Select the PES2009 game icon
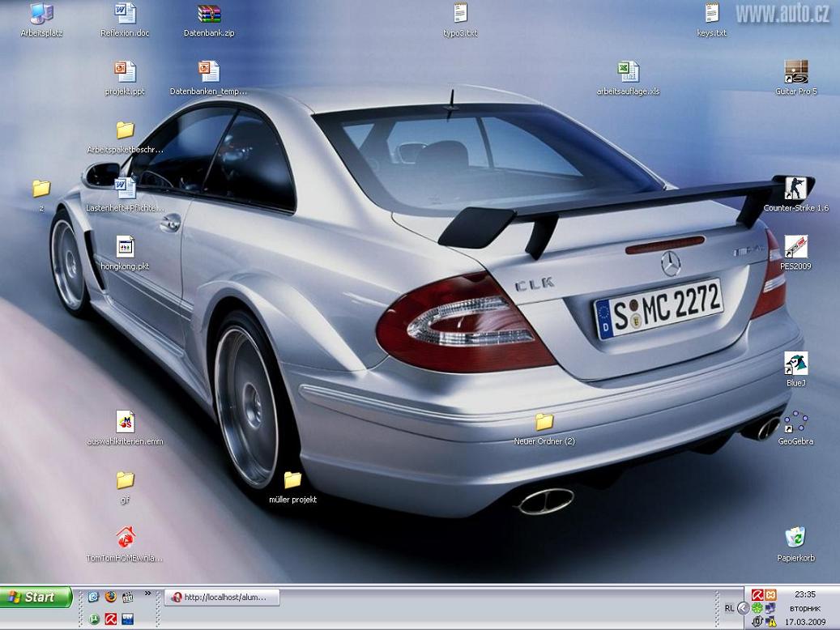The height and width of the screenshot is (630, 840). [795, 247]
